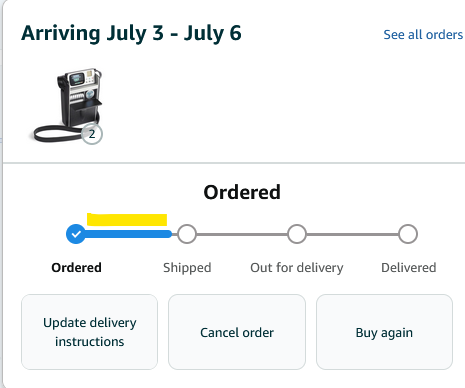Image resolution: width=465 pixels, height=388 pixels.
Task: Click the yellow highlighted bar above progress
Action: click(127, 220)
